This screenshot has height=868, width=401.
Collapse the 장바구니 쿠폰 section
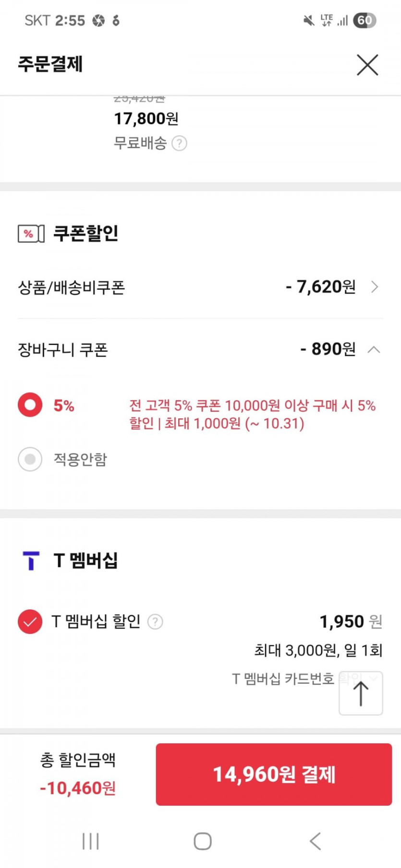(x=374, y=350)
